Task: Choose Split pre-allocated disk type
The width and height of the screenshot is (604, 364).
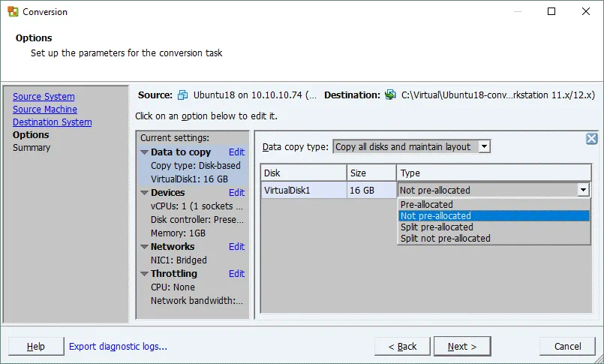Action: pyautogui.click(x=436, y=227)
